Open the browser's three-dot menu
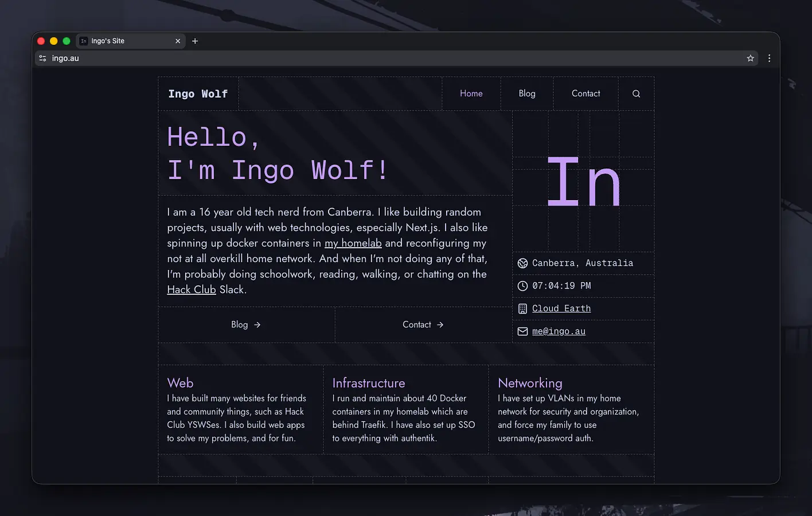This screenshot has width=812, height=516. (769, 58)
